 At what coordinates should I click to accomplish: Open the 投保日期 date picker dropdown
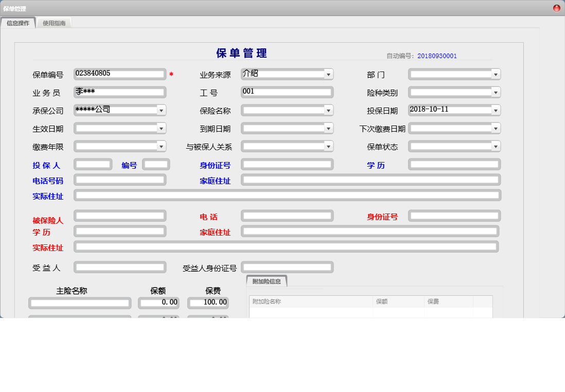[x=496, y=110]
